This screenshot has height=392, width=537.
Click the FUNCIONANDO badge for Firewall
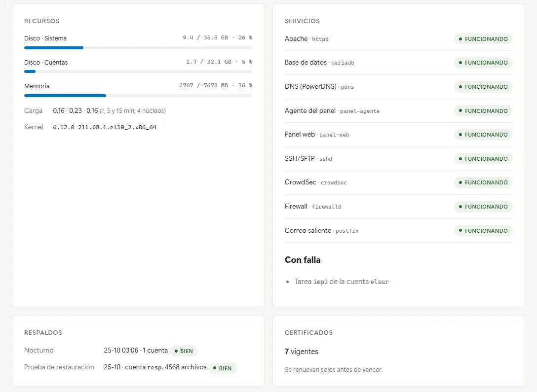point(483,207)
